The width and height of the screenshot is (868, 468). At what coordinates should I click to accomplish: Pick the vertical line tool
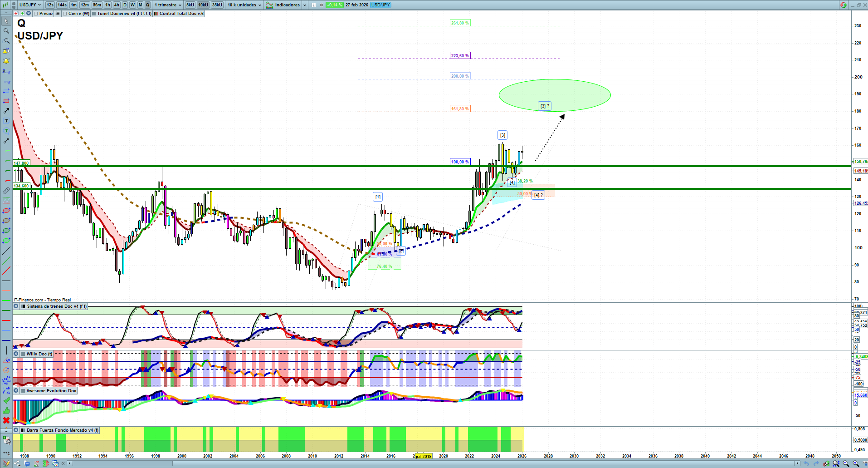tap(6, 350)
